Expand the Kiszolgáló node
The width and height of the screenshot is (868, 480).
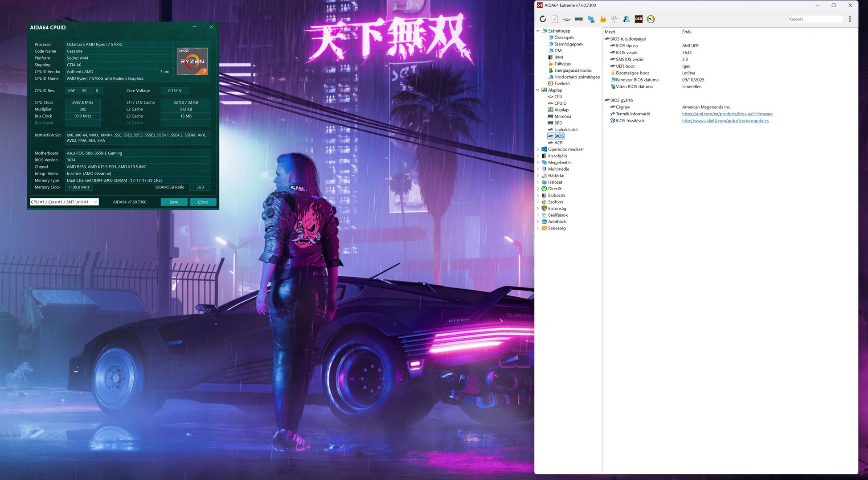point(538,156)
